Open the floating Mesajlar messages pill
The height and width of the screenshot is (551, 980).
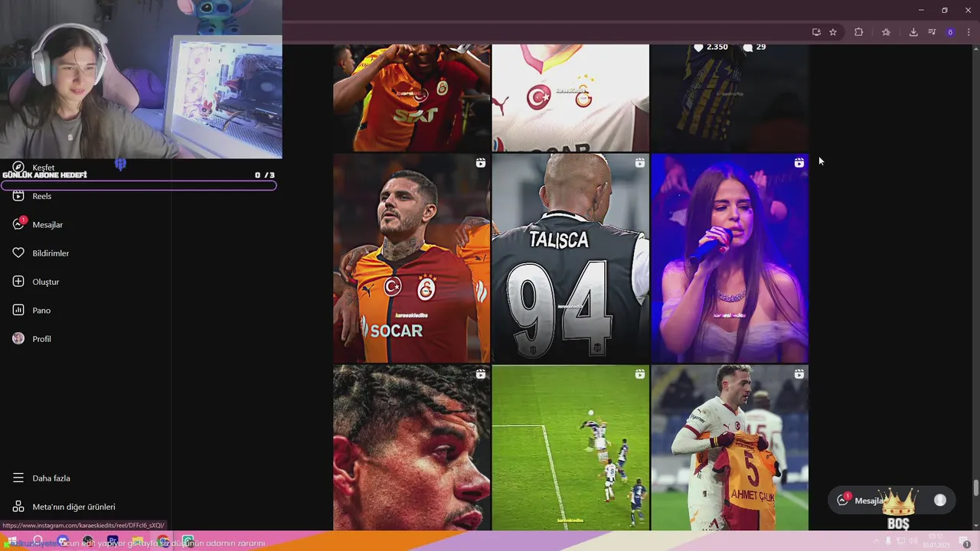point(892,500)
